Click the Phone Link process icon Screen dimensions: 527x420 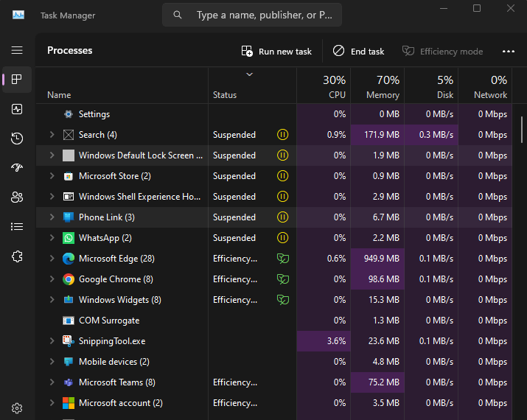point(69,217)
